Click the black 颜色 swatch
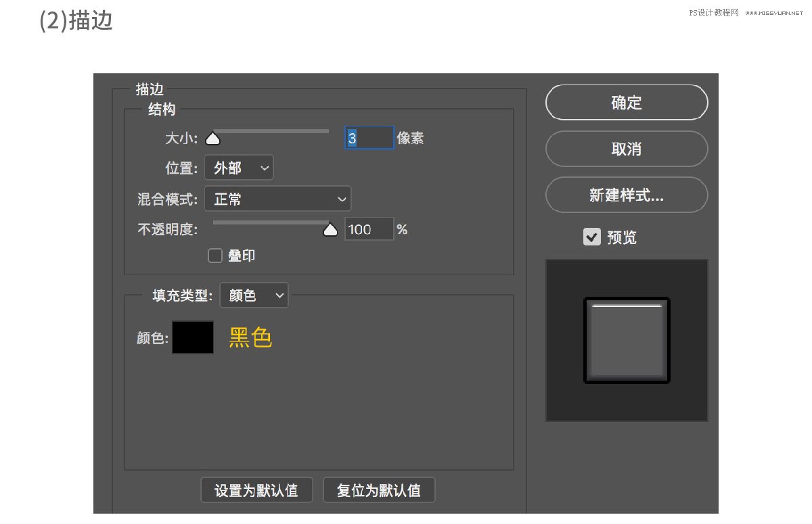 193,337
